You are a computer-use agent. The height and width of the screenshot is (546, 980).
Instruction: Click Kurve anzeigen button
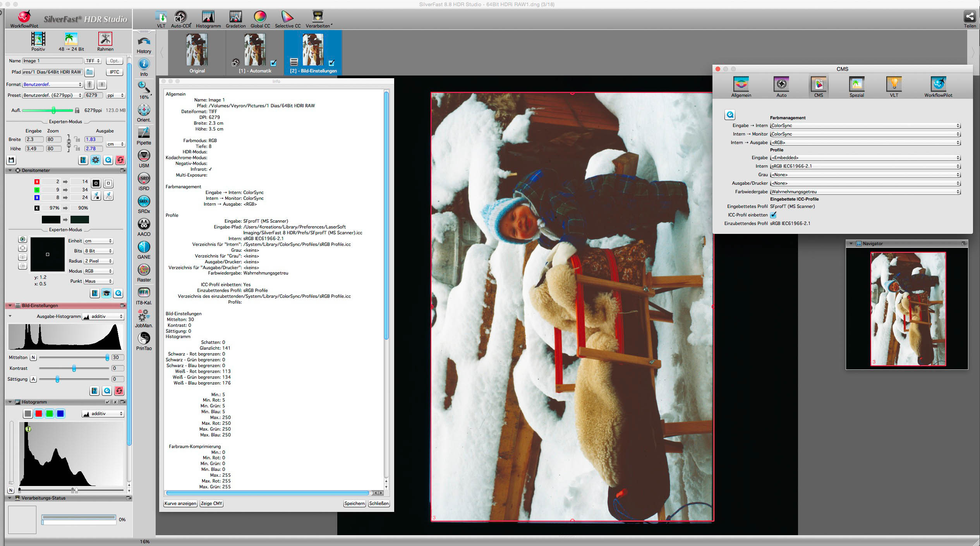pyautogui.click(x=180, y=503)
